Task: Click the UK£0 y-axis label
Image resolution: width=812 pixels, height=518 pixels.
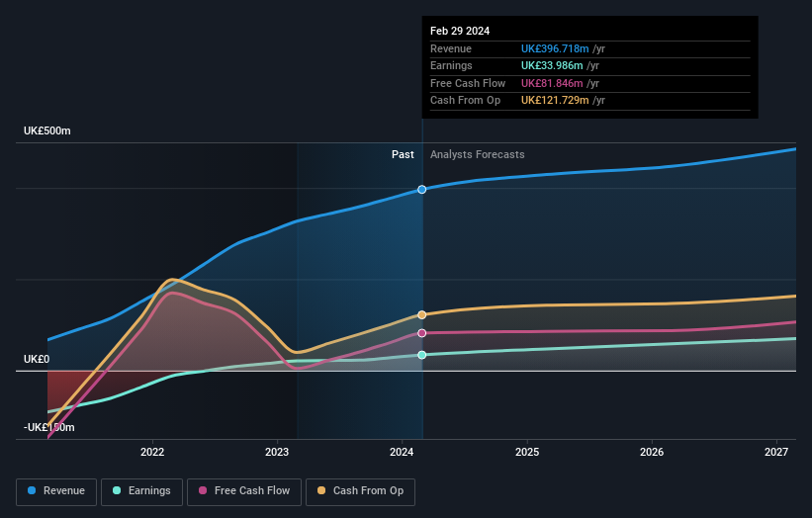Action: (37, 359)
